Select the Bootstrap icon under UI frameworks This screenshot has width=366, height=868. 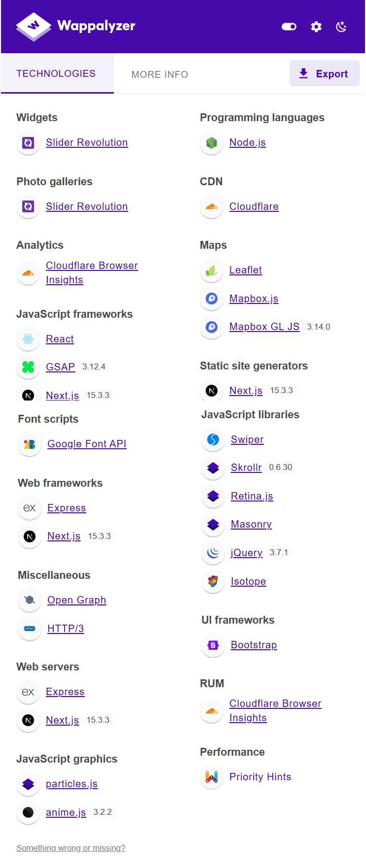(x=213, y=645)
